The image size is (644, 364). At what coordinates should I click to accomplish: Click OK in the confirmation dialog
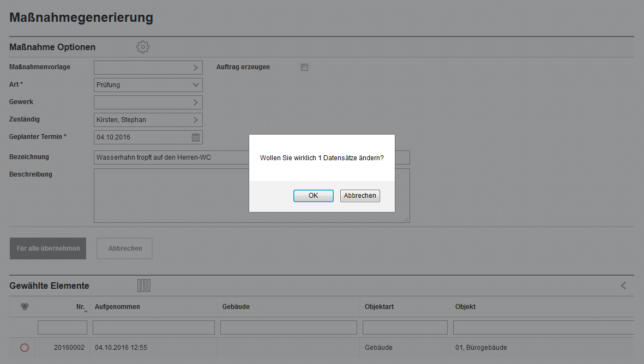313,196
